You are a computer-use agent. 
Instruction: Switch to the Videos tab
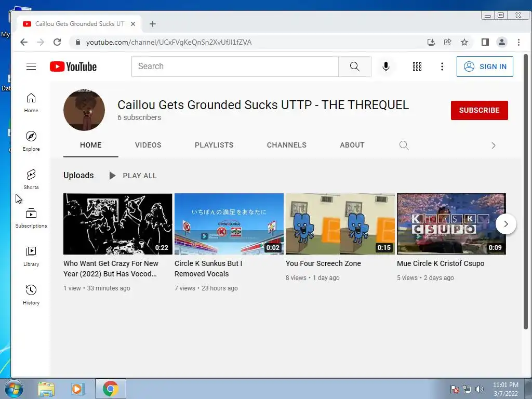click(148, 145)
